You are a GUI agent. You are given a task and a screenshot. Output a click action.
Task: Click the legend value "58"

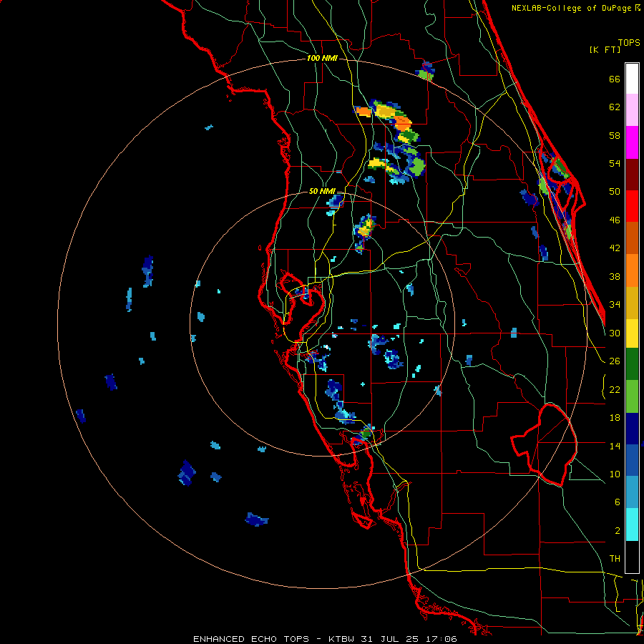[x=615, y=135]
